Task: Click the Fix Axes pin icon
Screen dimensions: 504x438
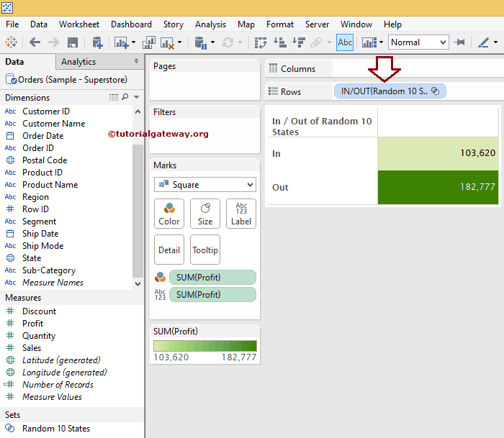Action: pos(459,42)
